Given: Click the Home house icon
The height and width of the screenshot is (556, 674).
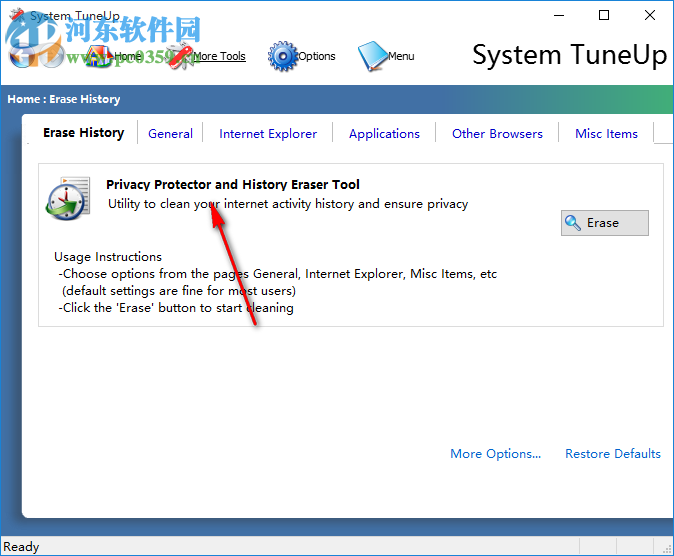Looking at the screenshot, I should (98, 56).
